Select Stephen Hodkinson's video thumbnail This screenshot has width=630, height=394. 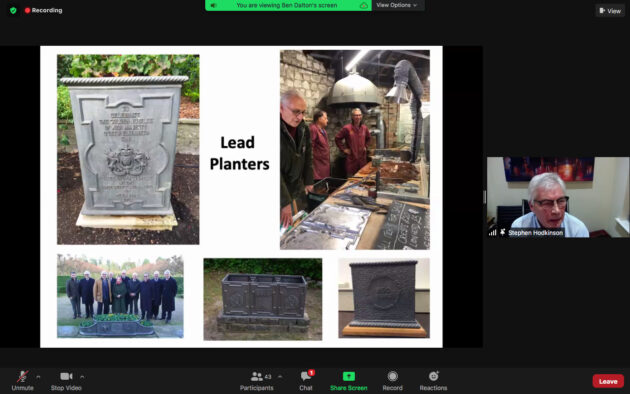(558, 197)
